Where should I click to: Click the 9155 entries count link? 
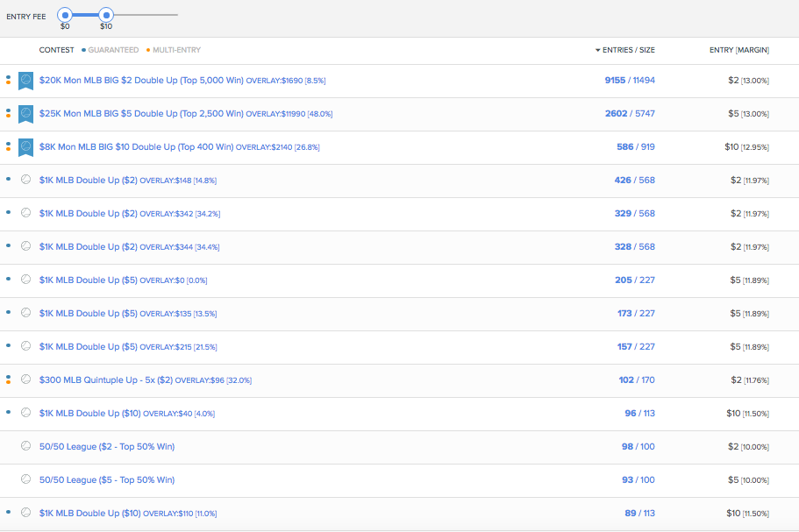point(615,81)
